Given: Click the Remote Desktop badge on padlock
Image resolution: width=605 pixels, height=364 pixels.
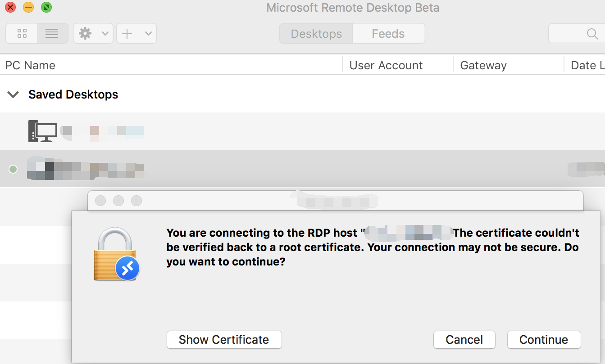Looking at the screenshot, I should pos(127,269).
